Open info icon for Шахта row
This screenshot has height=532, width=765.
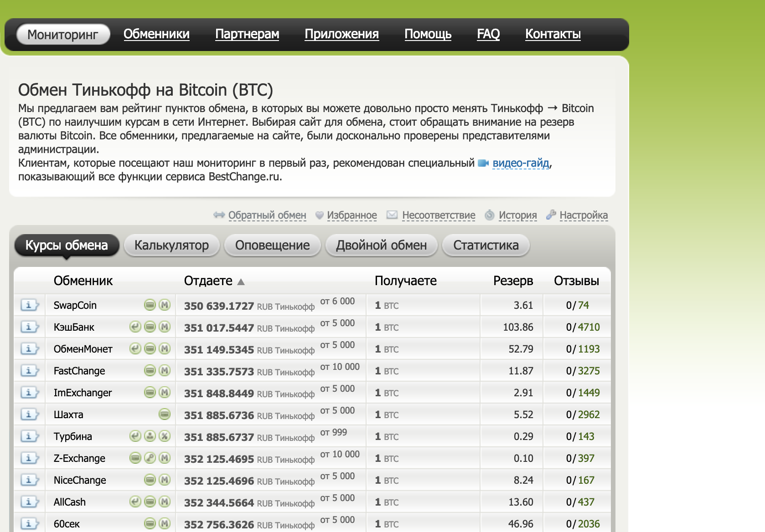point(30,414)
